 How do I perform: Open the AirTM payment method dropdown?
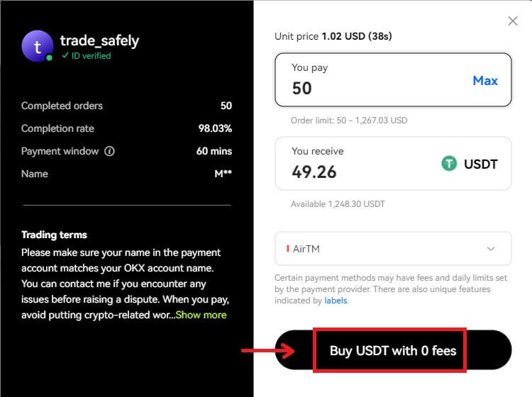point(392,249)
